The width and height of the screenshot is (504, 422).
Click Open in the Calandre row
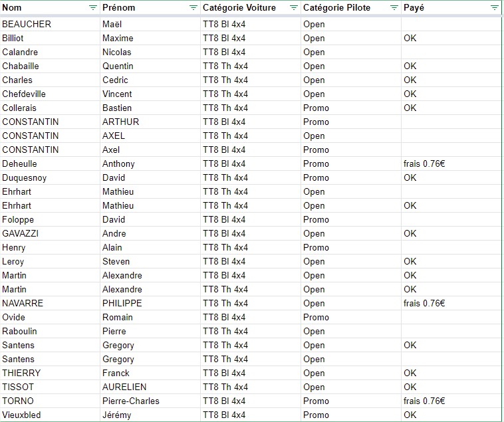[x=351, y=52]
